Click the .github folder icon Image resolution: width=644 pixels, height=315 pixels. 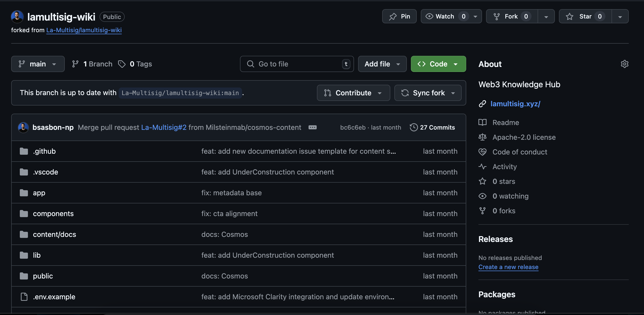24,151
